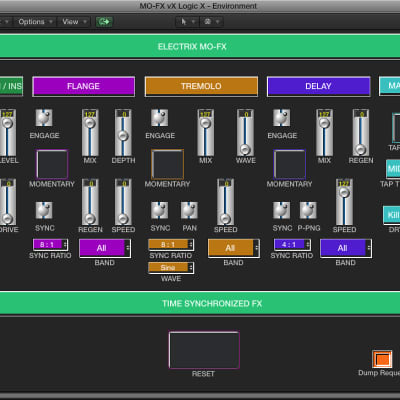The height and width of the screenshot is (400, 400).
Task: Click the Flange DEPTH slider
Action: [123, 133]
